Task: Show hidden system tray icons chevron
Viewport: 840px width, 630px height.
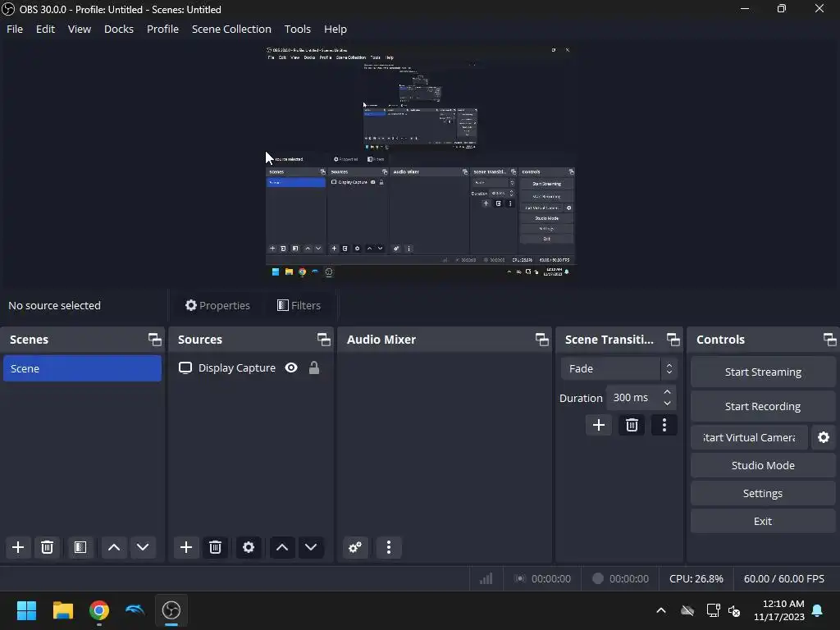Action: [661, 610]
